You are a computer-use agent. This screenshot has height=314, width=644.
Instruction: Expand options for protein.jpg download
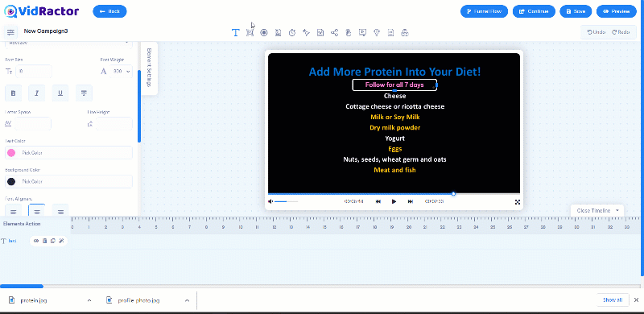click(89, 300)
